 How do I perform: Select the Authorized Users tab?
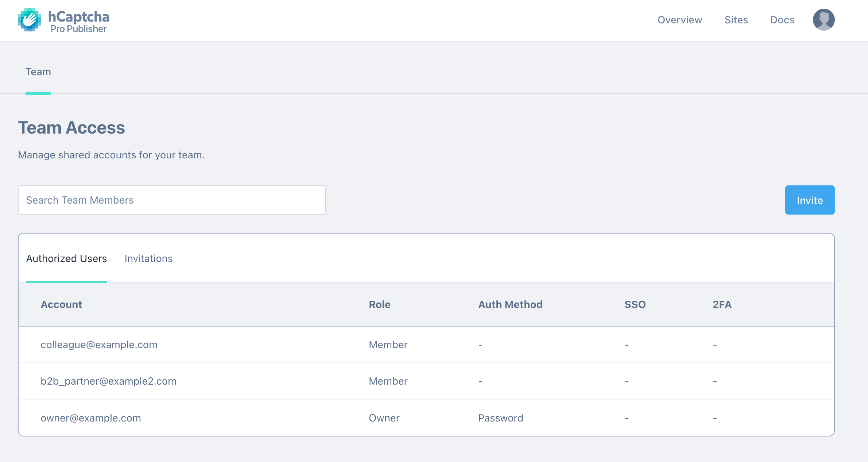66,258
